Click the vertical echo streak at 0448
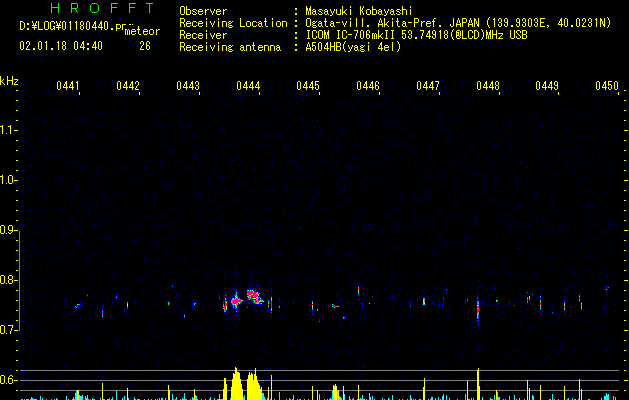The width and height of the screenshot is (629, 400). point(478,307)
